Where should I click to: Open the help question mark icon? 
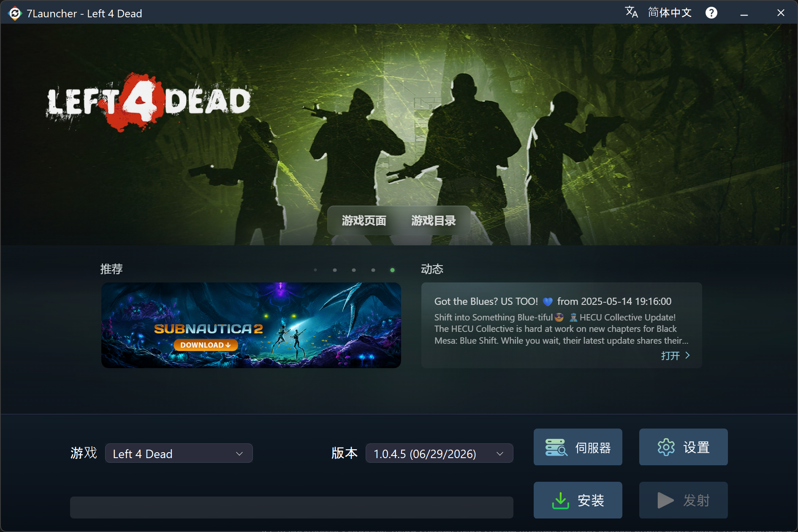tap(711, 13)
